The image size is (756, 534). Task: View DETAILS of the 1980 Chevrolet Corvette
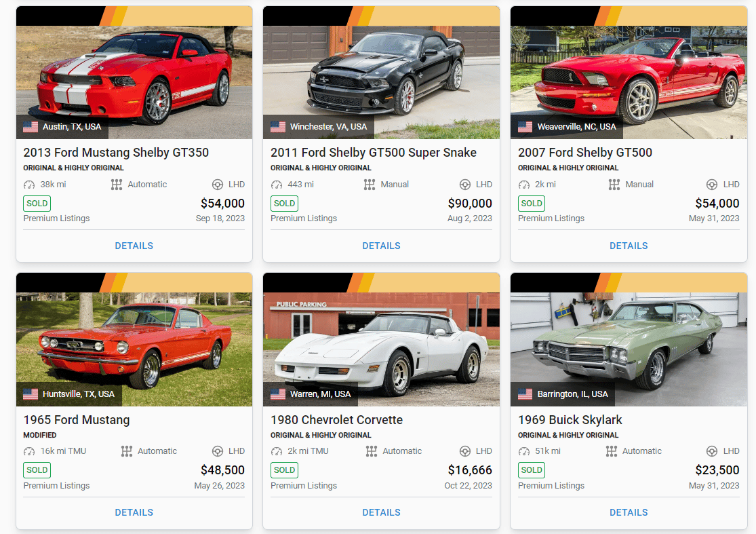coord(381,512)
